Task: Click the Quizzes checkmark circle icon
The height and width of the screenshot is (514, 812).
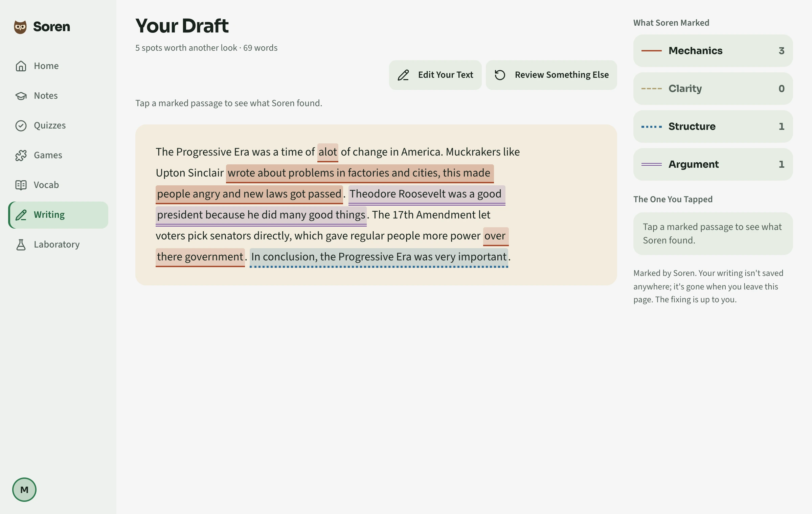Action: point(21,125)
